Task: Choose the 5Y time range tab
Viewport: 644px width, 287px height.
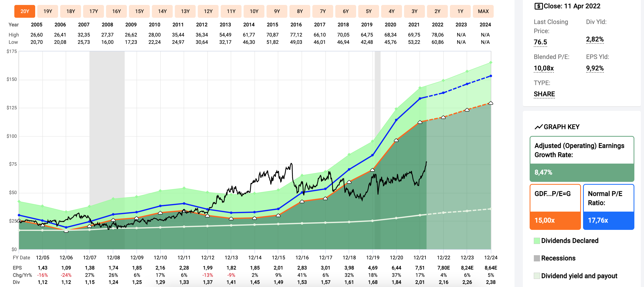Action: [369, 11]
